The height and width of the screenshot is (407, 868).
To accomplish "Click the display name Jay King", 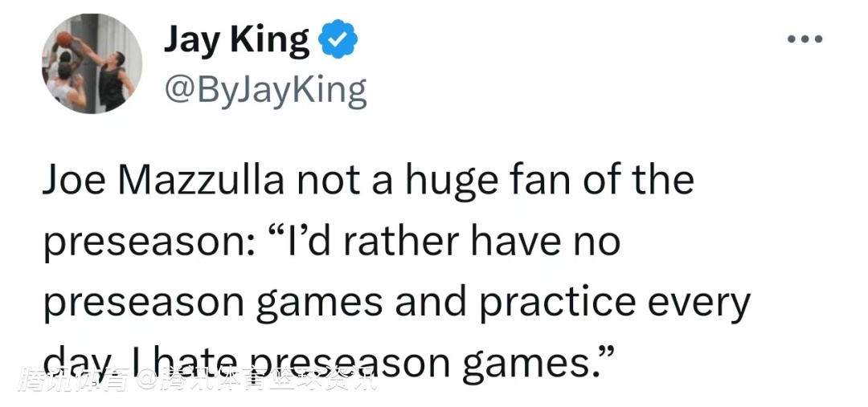I will point(236,40).
